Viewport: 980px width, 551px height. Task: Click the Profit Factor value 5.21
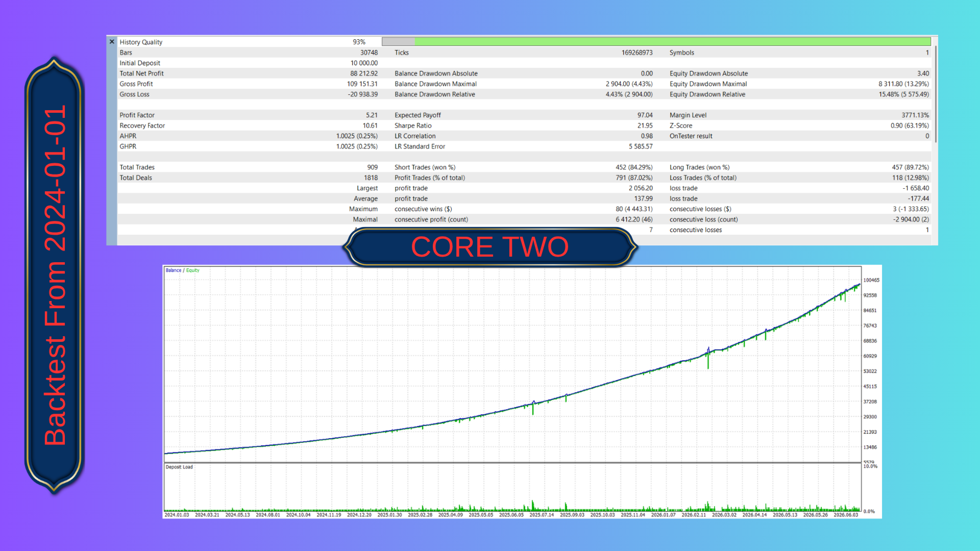point(372,115)
